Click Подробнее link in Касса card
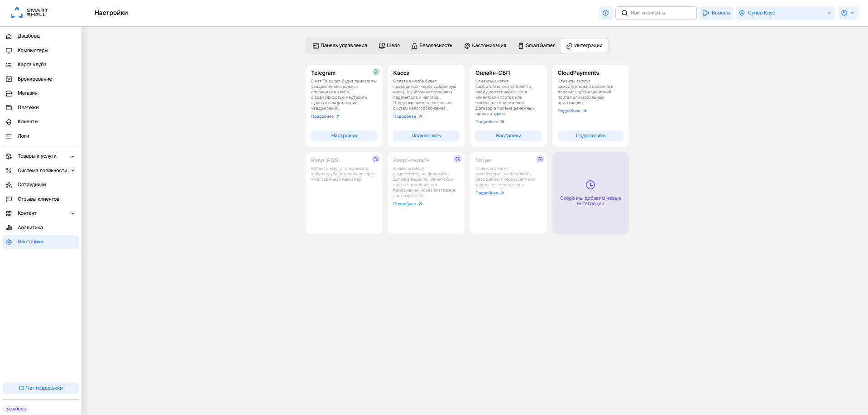 point(408,117)
